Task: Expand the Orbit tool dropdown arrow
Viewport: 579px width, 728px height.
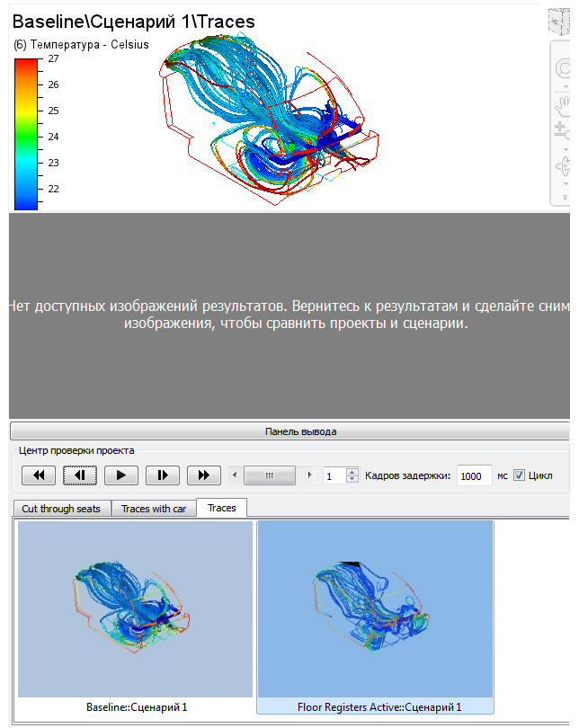Action: [566, 184]
